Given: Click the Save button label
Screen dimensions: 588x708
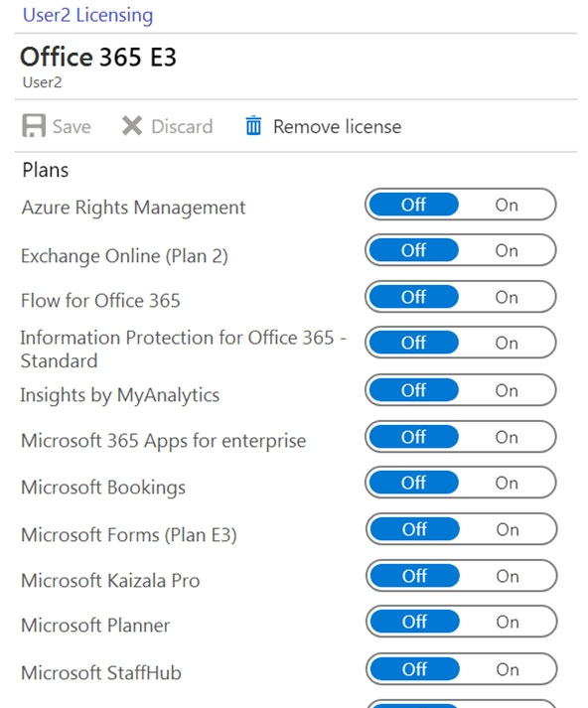Looking at the screenshot, I should click(x=72, y=126).
